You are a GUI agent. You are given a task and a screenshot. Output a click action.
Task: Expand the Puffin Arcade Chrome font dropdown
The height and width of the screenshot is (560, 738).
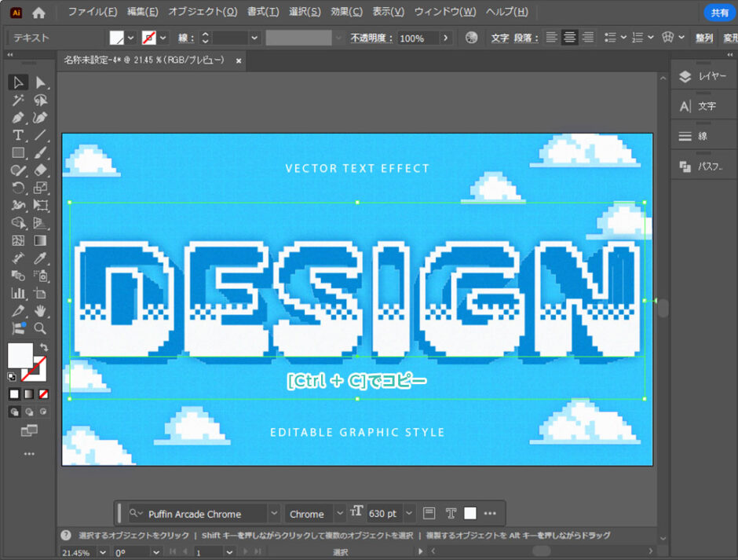(x=273, y=514)
